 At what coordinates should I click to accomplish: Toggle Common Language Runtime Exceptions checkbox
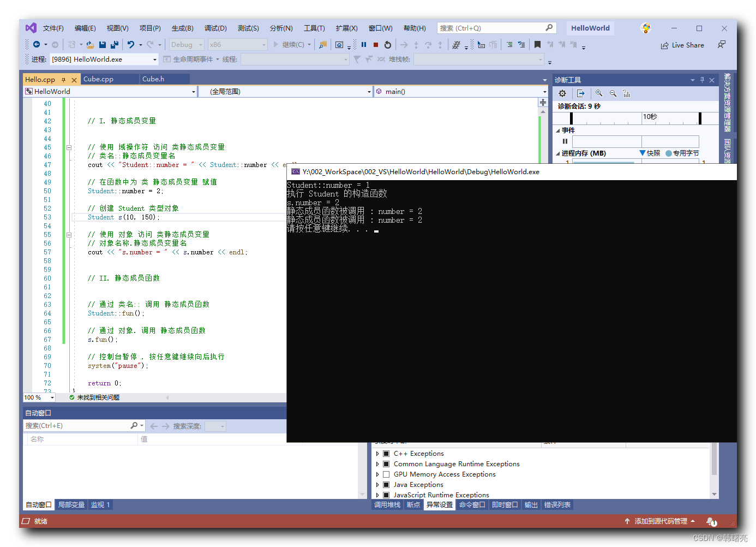[386, 464]
